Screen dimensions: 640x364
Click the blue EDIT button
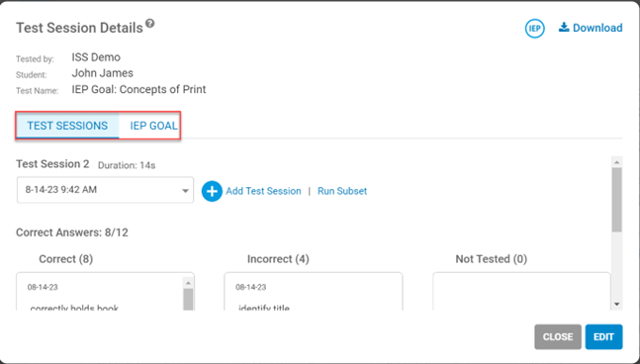point(603,337)
